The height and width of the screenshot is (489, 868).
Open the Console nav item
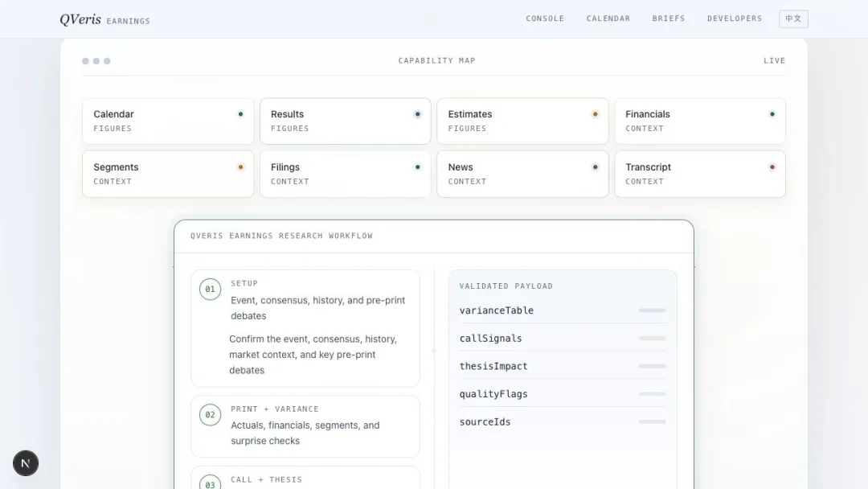click(545, 18)
